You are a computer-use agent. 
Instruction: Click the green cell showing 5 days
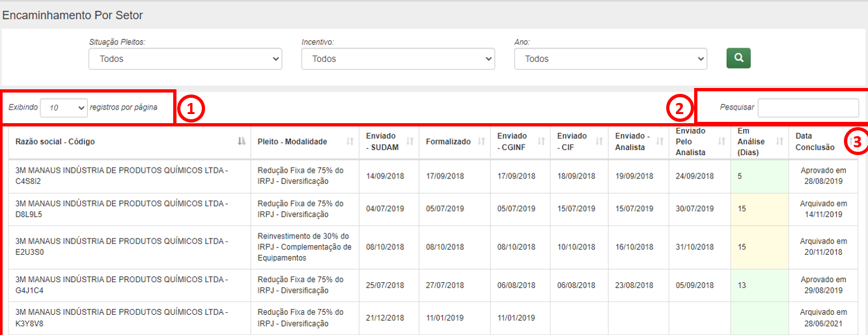[x=759, y=176]
